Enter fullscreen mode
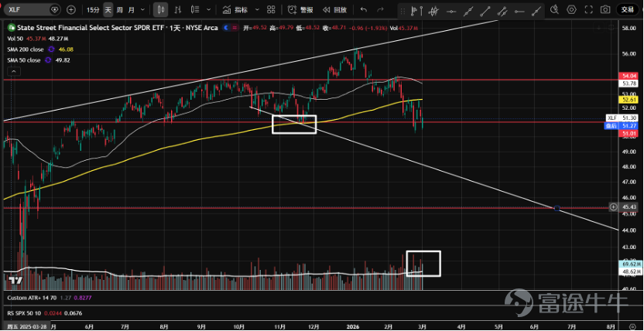The width and height of the screenshot is (644, 331). 588,9
